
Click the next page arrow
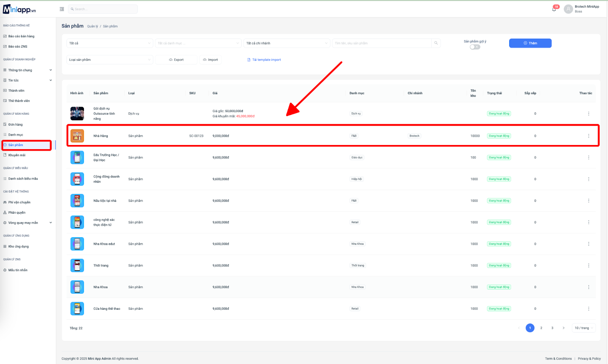click(564, 328)
